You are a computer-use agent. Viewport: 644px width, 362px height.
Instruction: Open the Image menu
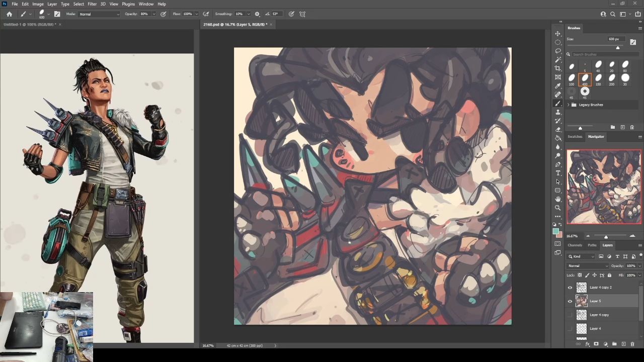tap(38, 4)
